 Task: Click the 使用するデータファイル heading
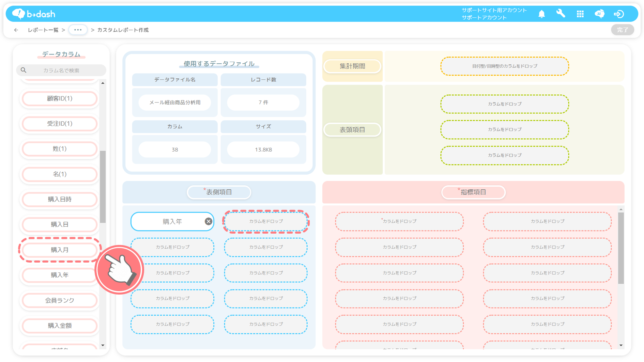[219, 64]
